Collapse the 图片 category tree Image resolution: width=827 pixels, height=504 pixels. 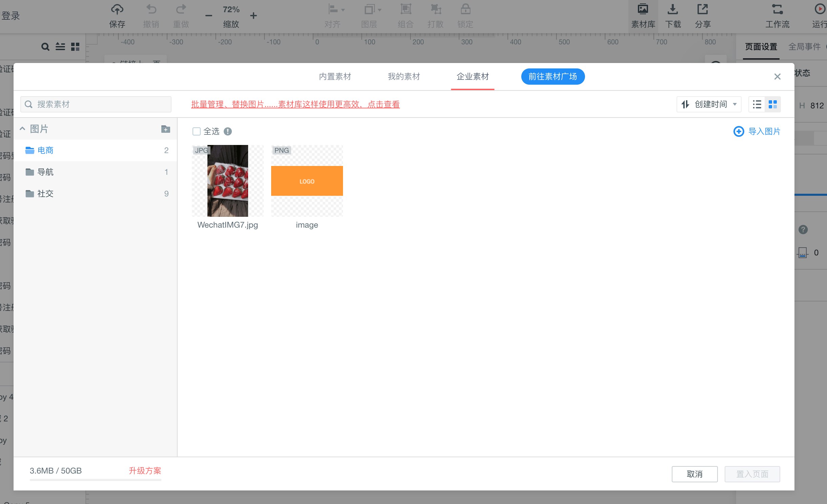pos(22,129)
